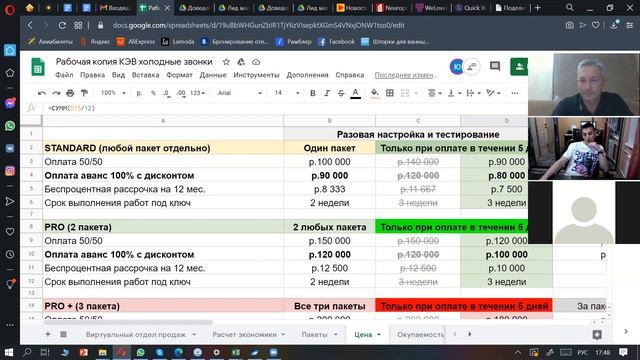The height and width of the screenshot is (360, 640).
Task: Open the Справка menu
Action: (350, 75)
